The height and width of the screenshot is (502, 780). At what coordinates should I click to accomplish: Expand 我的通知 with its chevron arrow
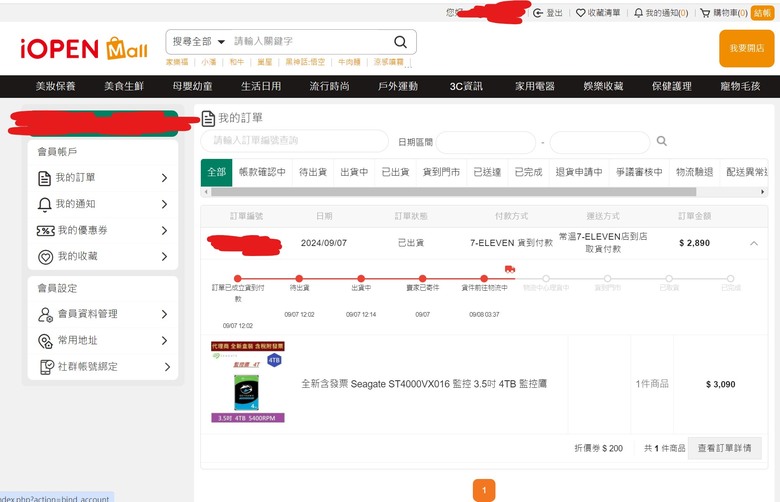click(x=165, y=204)
